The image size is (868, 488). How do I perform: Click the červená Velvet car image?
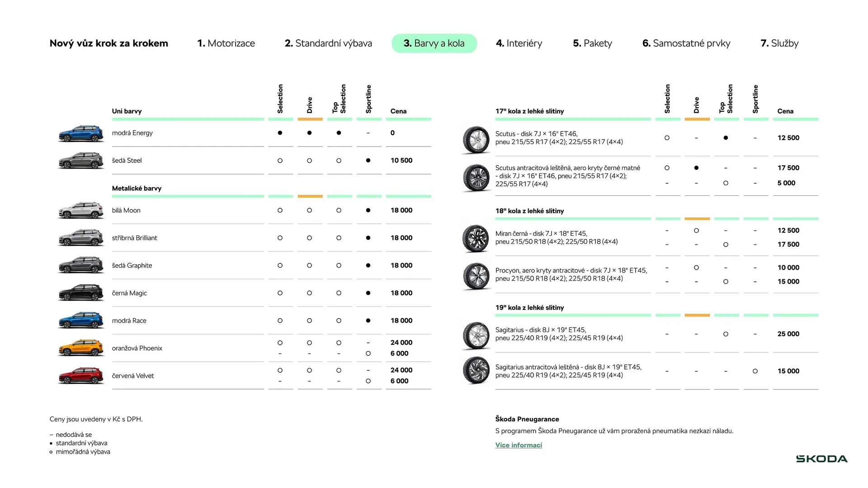click(81, 376)
